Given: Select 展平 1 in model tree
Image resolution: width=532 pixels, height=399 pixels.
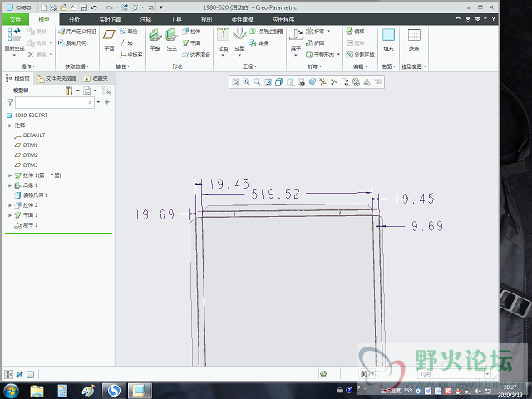Looking at the screenshot, I should pyautogui.click(x=27, y=225).
